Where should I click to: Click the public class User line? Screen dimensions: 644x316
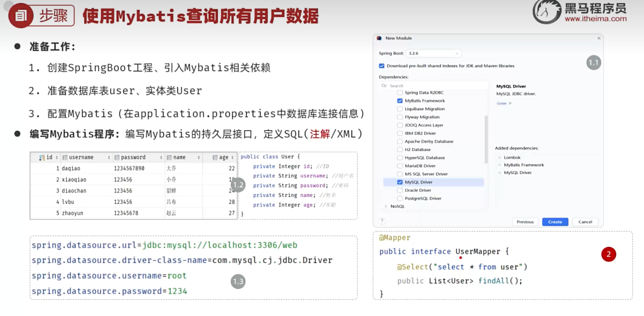pyautogui.click(x=270, y=157)
